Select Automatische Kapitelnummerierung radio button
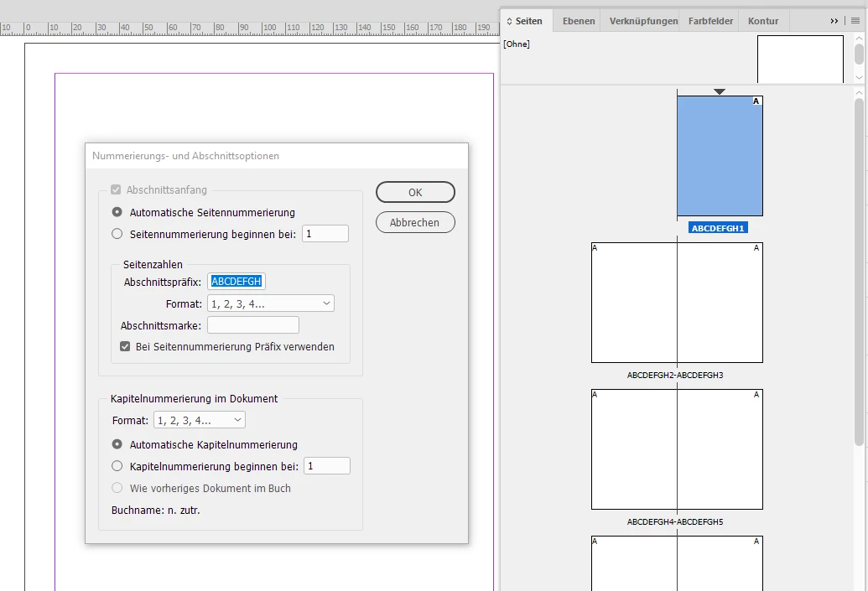This screenshot has height=591, width=868. [117, 443]
